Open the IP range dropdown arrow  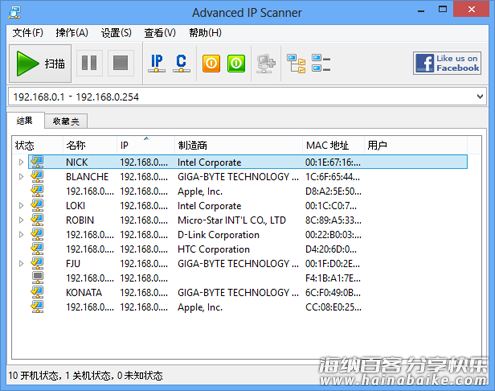[480, 97]
